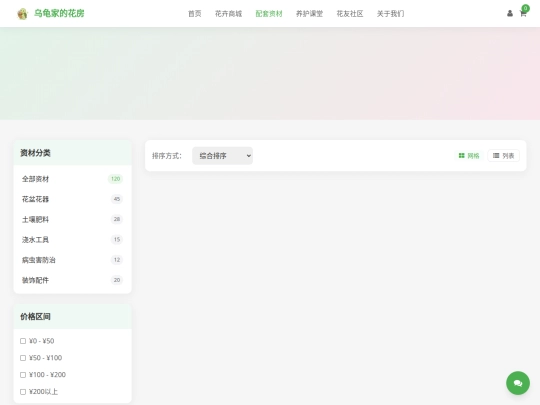Open 花卉商城 navigation item
The image size is (540, 405).
click(x=228, y=14)
